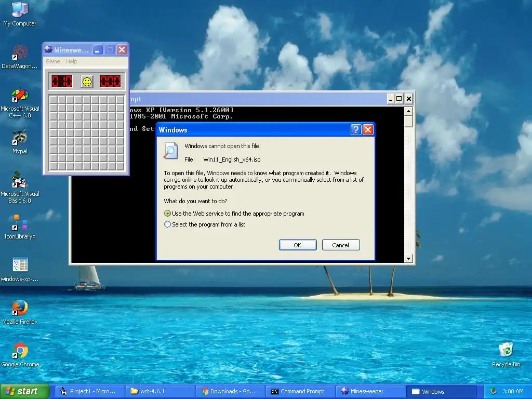This screenshot has width=532, height=399.
Task: Launch Microsoft Visual Basic 6.0 icon
Action: click(x=20, y=188)
